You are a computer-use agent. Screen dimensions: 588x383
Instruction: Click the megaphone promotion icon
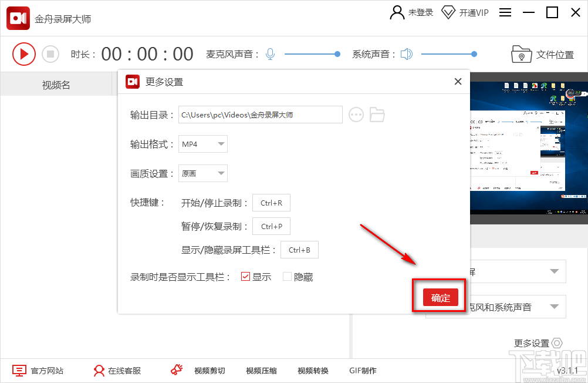(177, 370)
